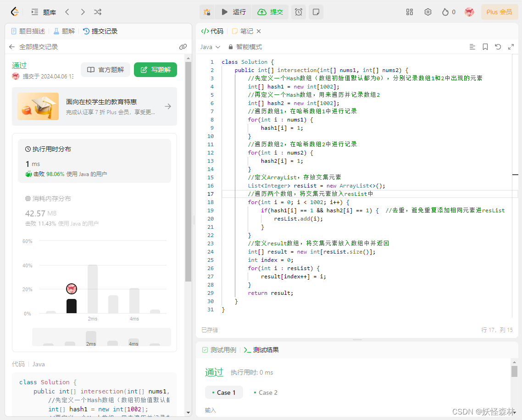This screenshot has width=522, height=420.
Task: Open 官方题解 official solution
Action: point(105,70)
